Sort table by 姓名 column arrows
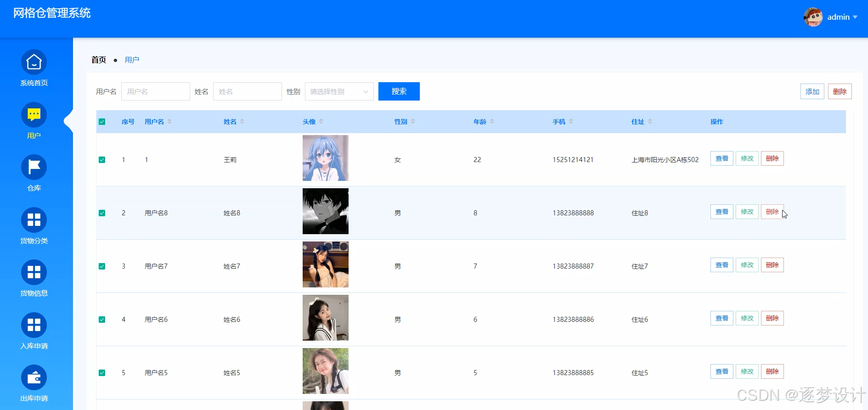This screenshot has width=868, height=410. pos(242,122)
